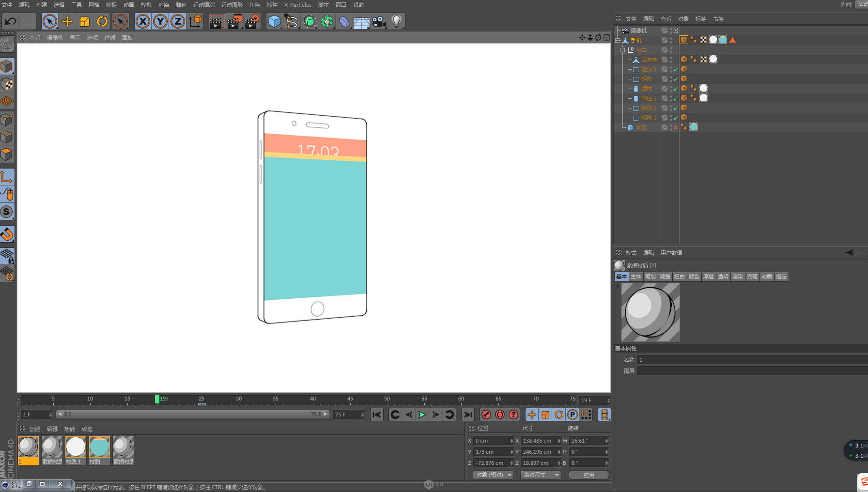This screenshot has width=868, height=492.
Task: Click the 应用 apply button
Action: click(589, 475)
